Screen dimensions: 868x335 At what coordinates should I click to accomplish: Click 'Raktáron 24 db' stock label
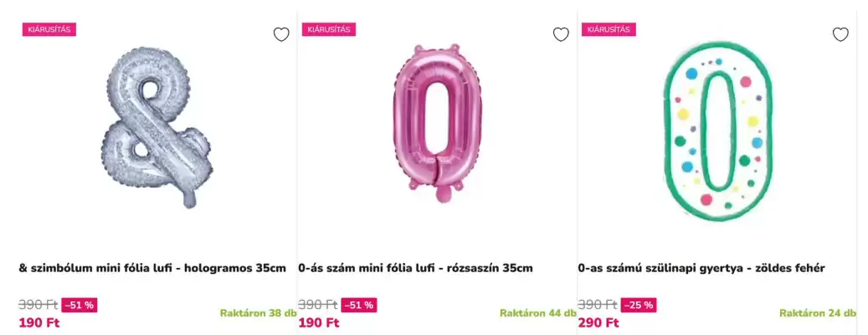pyautogui.click(x=817, y=313)
